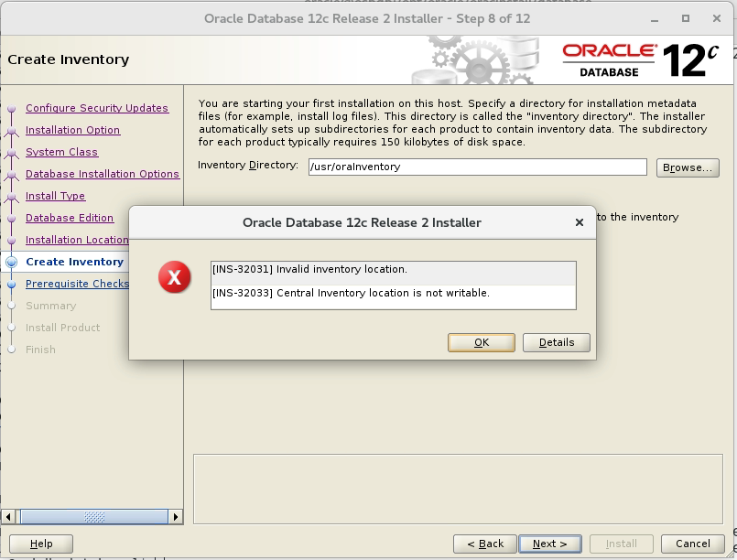The width and height of the screenshot is (737, 560).
Task: Return to the Install Type step
Action: coord(56,196)
